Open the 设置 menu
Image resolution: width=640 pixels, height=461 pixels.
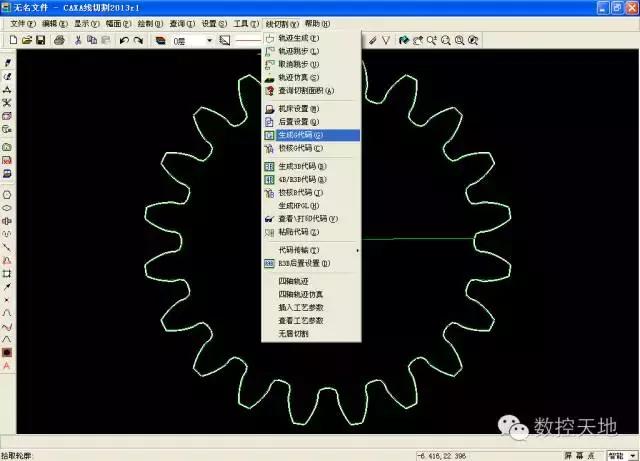[x=214, y=24]
